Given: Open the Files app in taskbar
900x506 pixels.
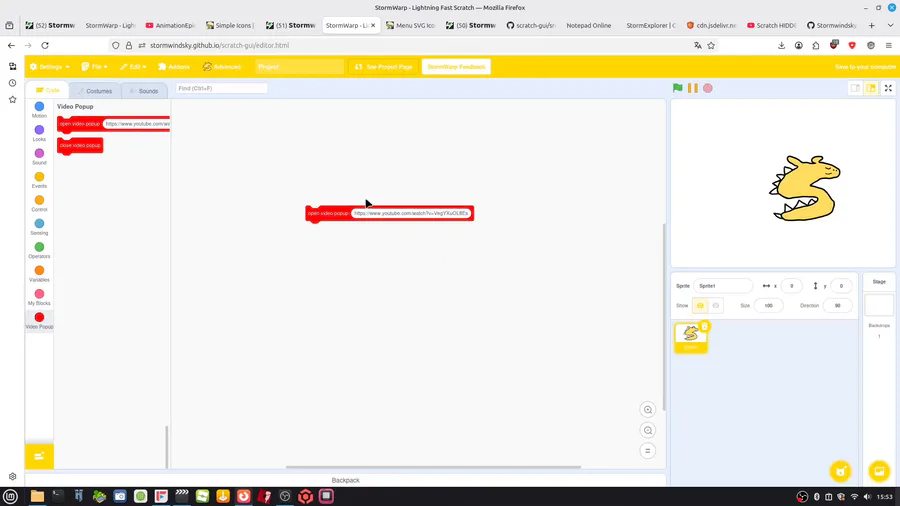Looking at the screenshot, I should (37, 496).
